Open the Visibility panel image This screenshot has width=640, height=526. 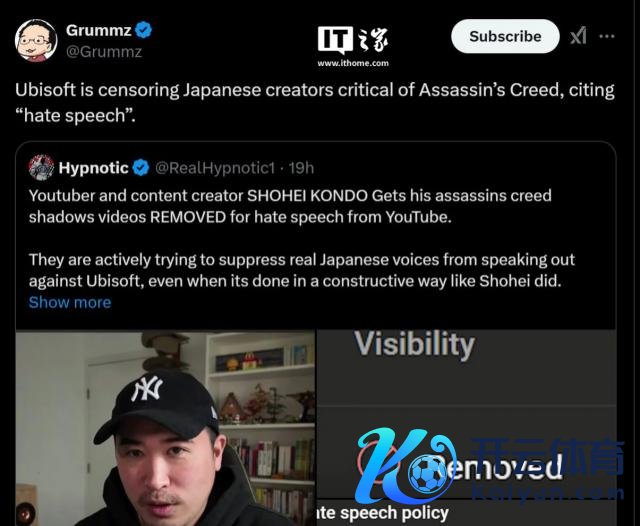tap(466, 428)
